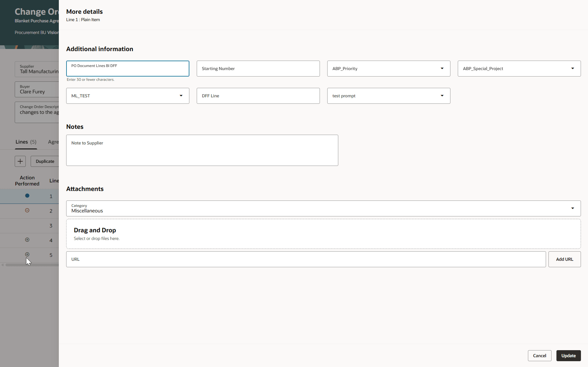Click the Note to Supplier text area
The width and height of the screenshot is (588, 367).
pyautogui.click(x=202, y=150)
